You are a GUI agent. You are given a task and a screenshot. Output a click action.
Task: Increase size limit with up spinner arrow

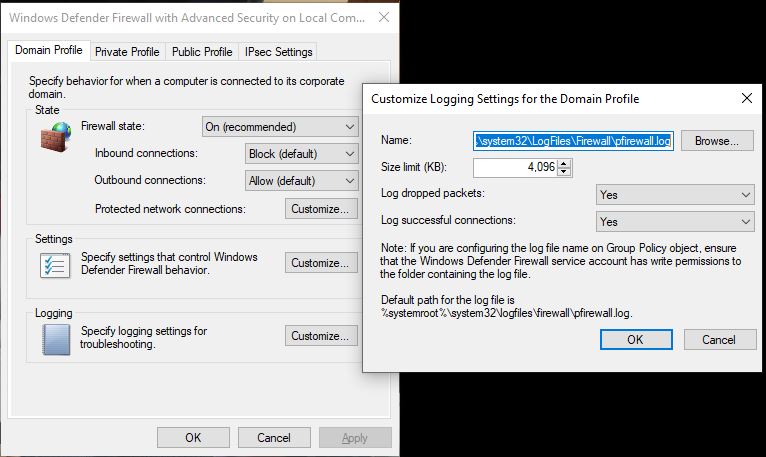(564, 163)
